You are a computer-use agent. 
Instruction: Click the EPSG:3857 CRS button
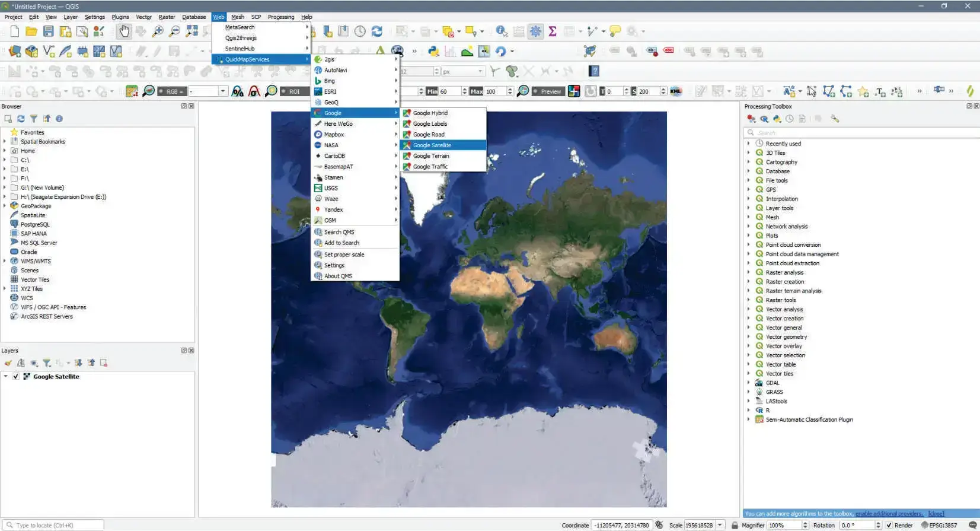(x=939, y=525)
